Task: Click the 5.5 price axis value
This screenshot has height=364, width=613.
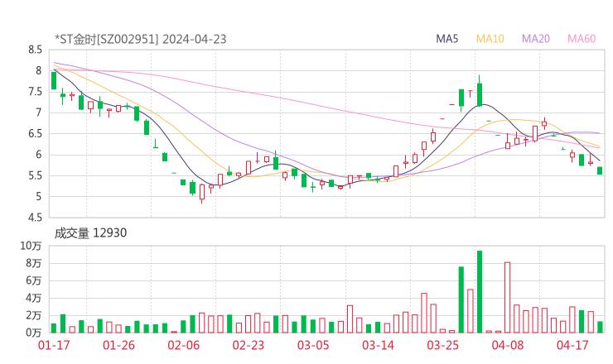Action: (35, 175)
